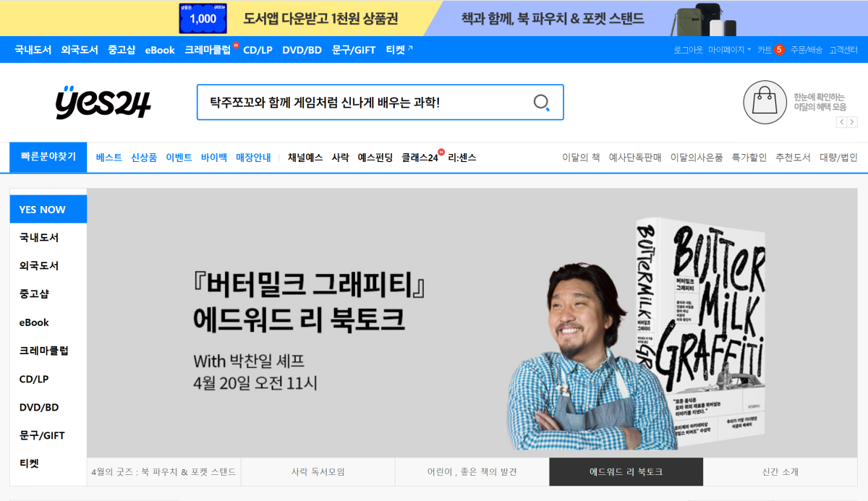This screenshot has height=501, width=868.
Task: Open 중고샵 in top blue bar
Action: 122,50
